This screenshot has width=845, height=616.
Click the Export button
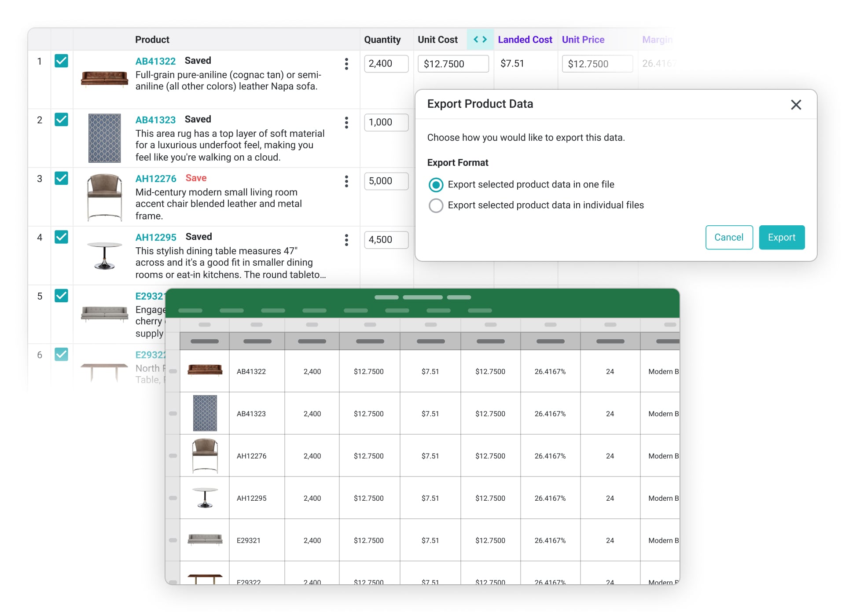tap(782, 238)
